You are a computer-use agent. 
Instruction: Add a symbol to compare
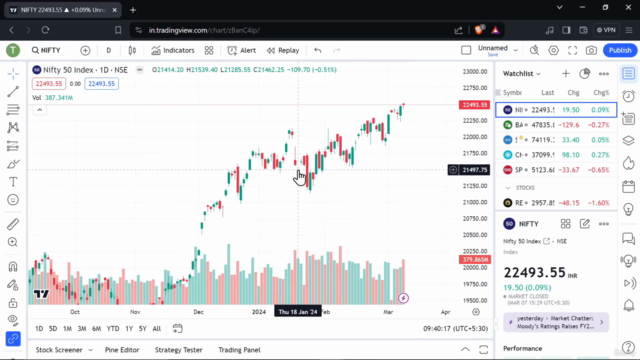tap(85, 50)
